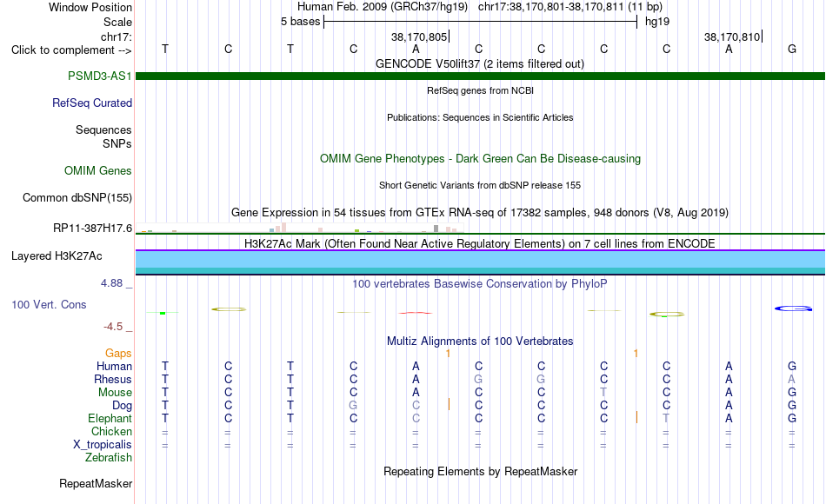Click the SNPs track label
826x504 pixels.
[x=117, y=143]
